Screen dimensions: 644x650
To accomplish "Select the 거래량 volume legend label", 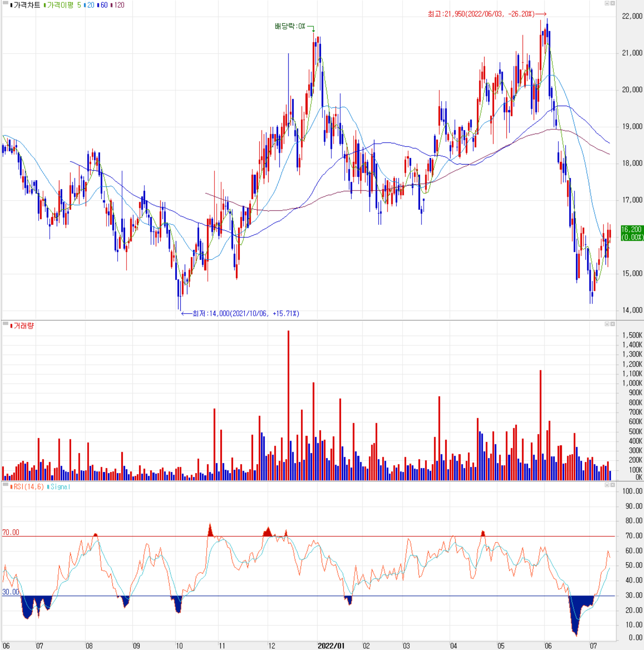I will point(23,326).
